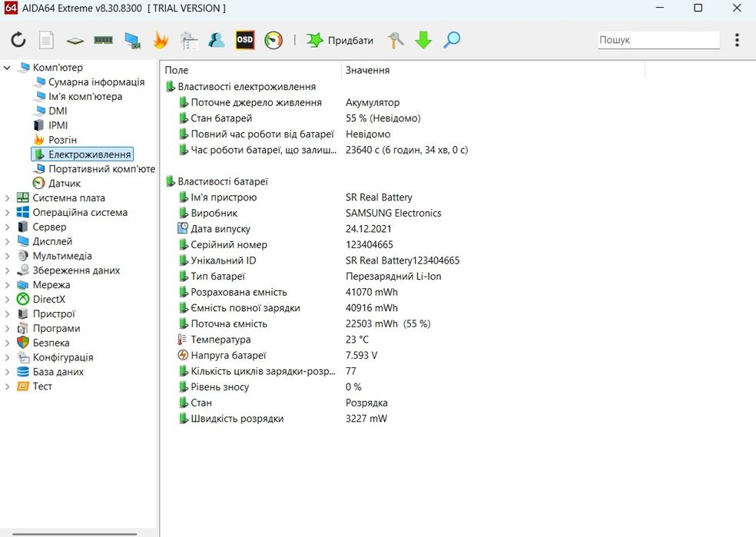The width and height of the screenshot is (756, 537).
Task: Select Розгін in the sidebar
Action: tap(62, 140)
